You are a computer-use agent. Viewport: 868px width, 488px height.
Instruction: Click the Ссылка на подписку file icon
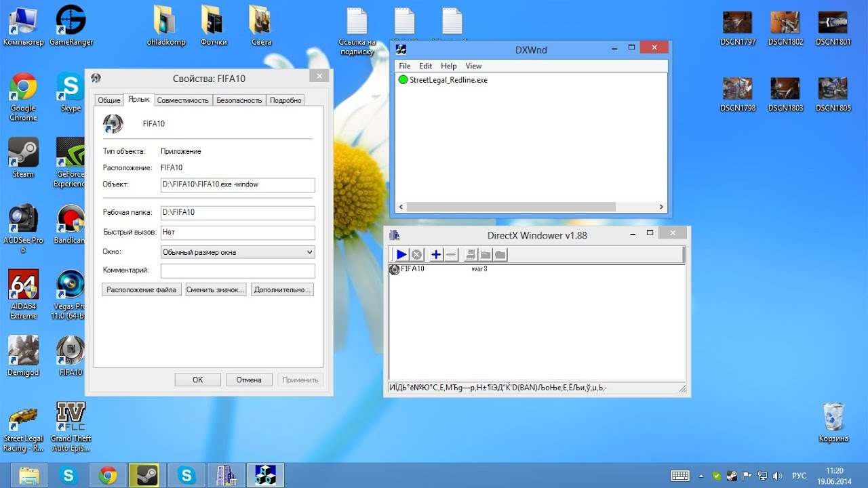(x=357, y=30)
